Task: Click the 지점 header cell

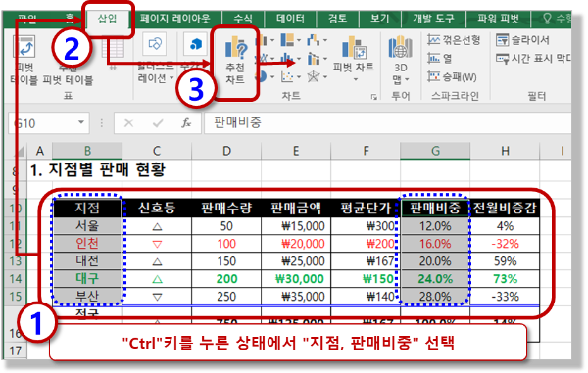Action: [x=87, y=208]
